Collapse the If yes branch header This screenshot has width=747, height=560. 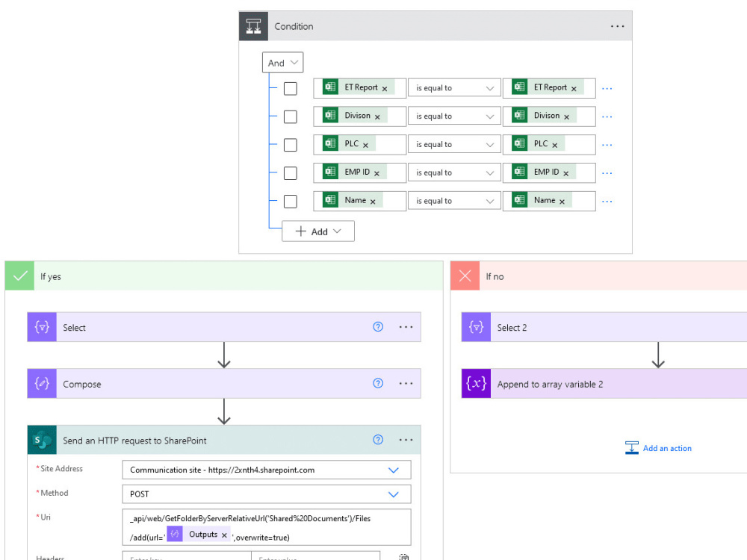coord(224,276)
